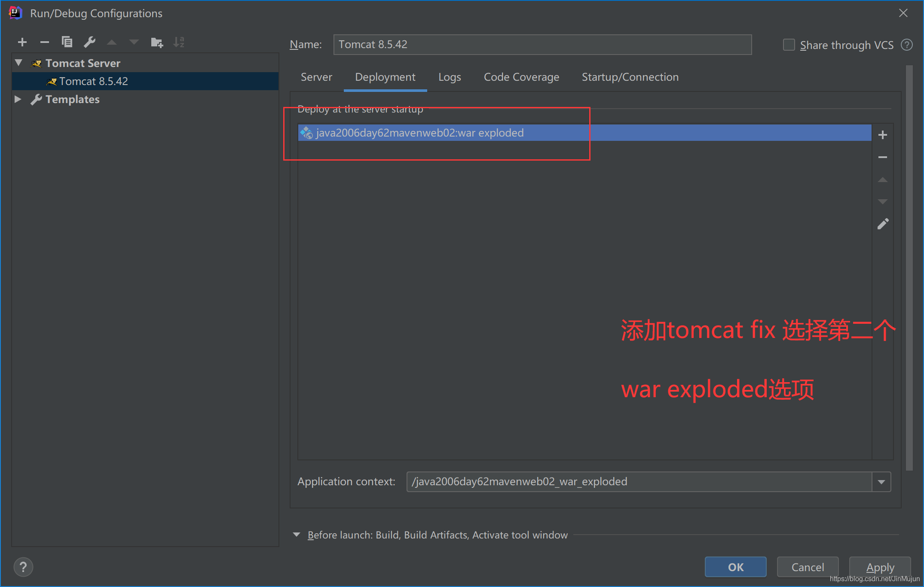Click the Cancel button
Screen dimensions: 924x587
[808, 567]
